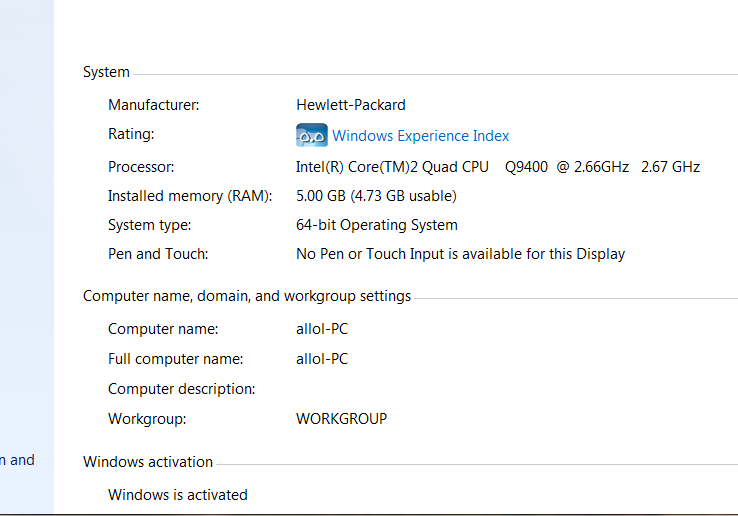Click the 'System' section heading

[x=106, y=72]
